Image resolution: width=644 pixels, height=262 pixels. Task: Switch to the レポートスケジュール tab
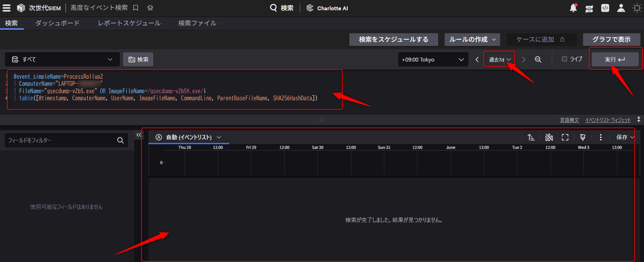(x=129, y=23)
